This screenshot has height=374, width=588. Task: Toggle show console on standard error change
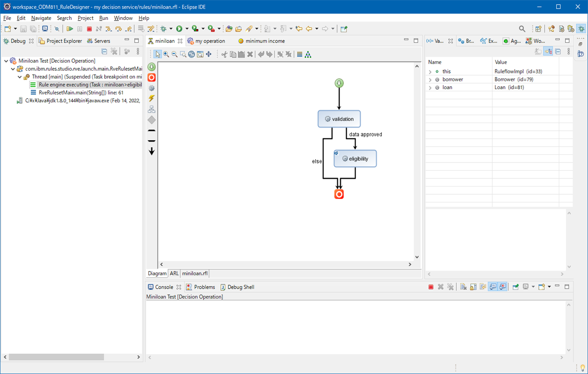tap(503, 287)
